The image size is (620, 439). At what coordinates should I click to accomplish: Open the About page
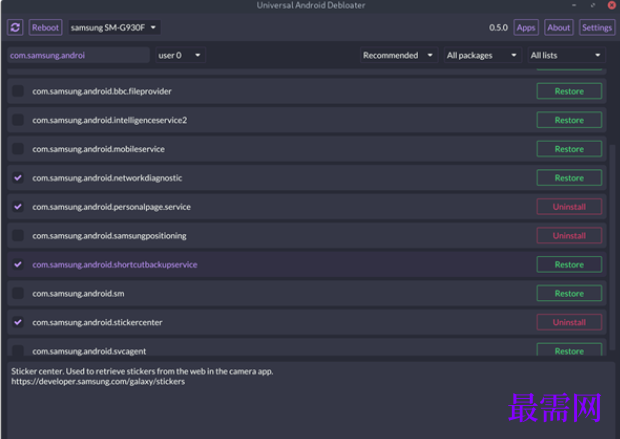pyautogui.click(x=559, y=27)
